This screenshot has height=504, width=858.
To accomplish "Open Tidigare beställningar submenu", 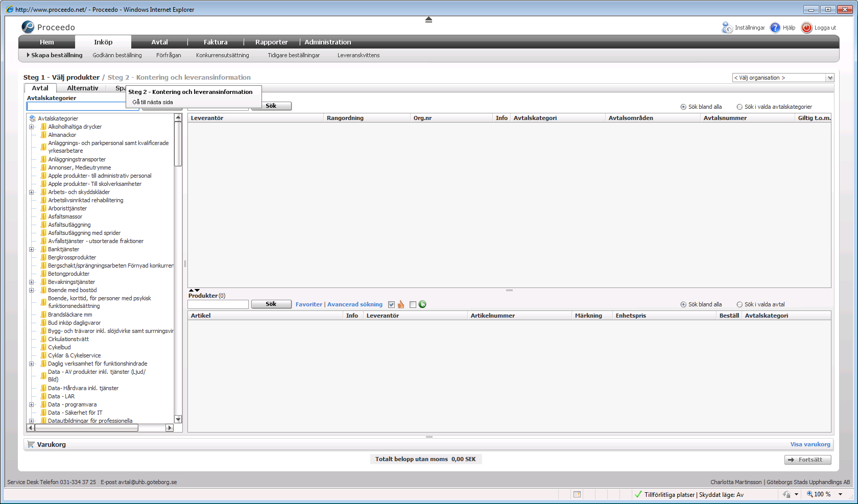I will coord(294,55).
